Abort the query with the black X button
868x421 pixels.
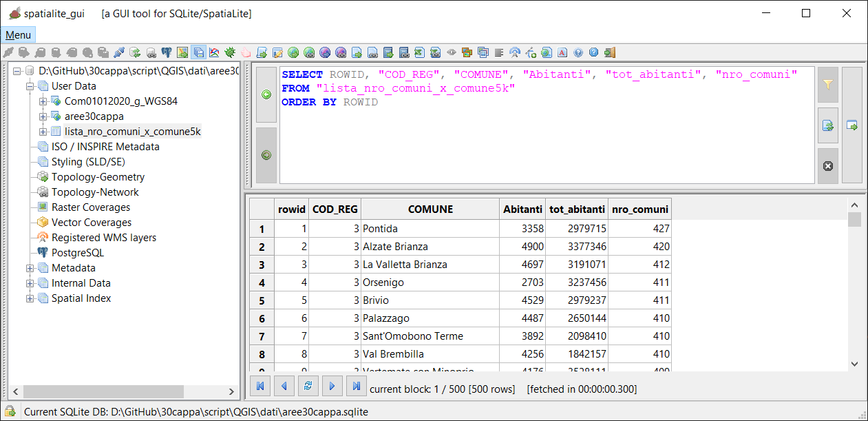828,166
